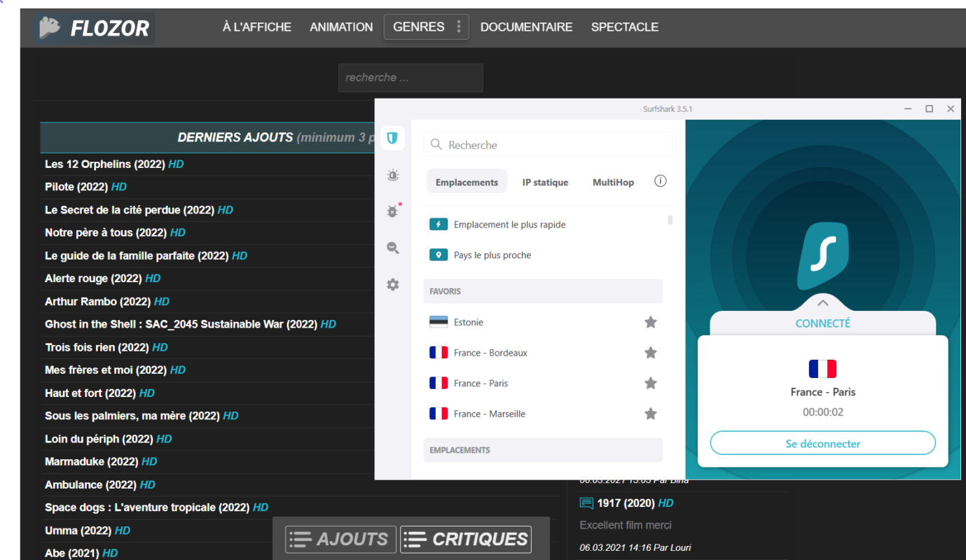Viewport: 966px width, 560px height.
Task: Switch to the MultiHop tab
Action: [x=613, y=182]
